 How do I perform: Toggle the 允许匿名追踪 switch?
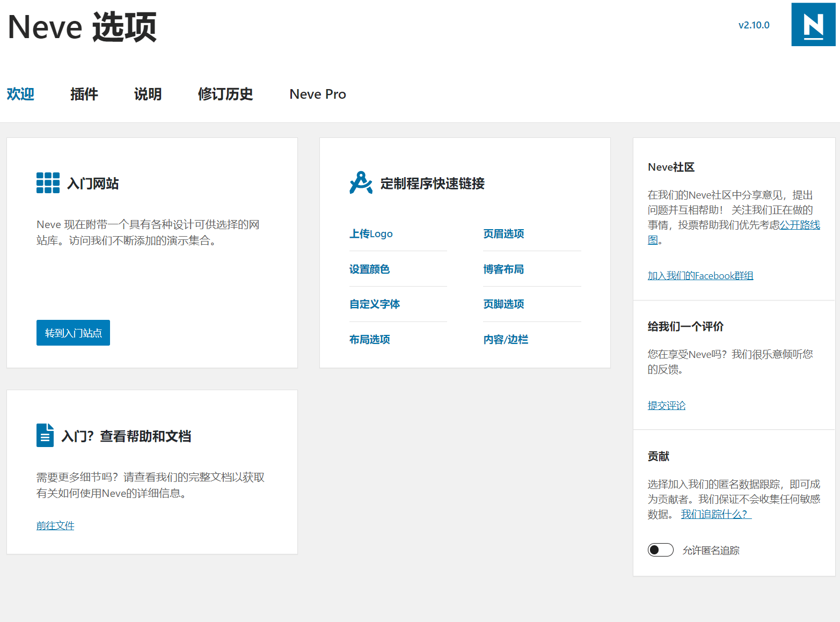tap(661, 550)
